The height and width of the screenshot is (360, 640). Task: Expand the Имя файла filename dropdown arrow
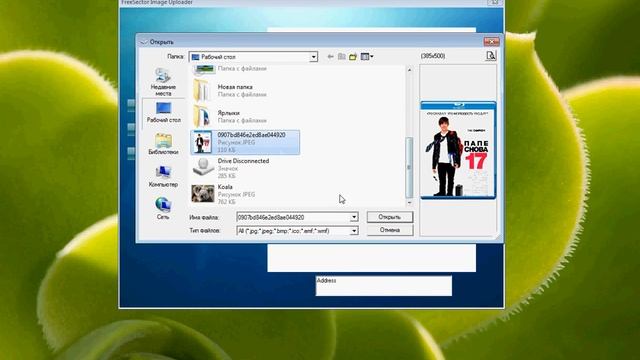pos(354,217)
